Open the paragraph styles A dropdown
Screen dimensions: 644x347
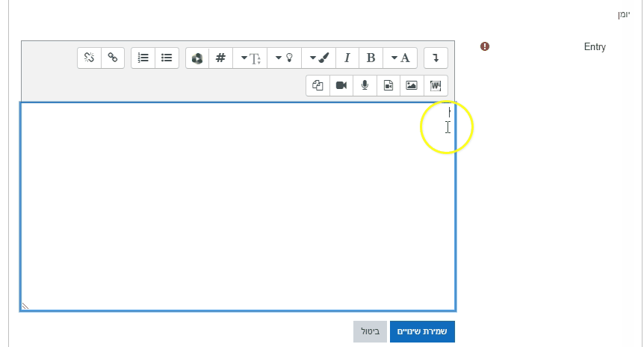click(400, 58)
